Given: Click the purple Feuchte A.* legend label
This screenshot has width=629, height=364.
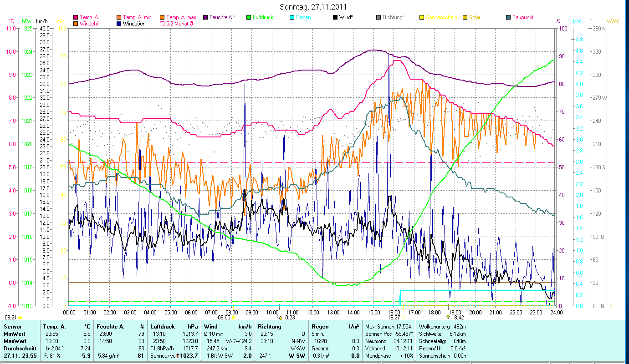Looking at the screenshot, I should (222, 17).
